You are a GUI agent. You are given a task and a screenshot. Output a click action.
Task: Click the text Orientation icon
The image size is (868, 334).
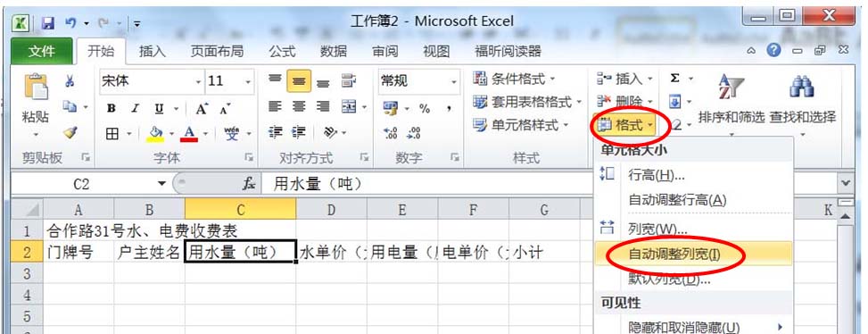tap(330, 132)
